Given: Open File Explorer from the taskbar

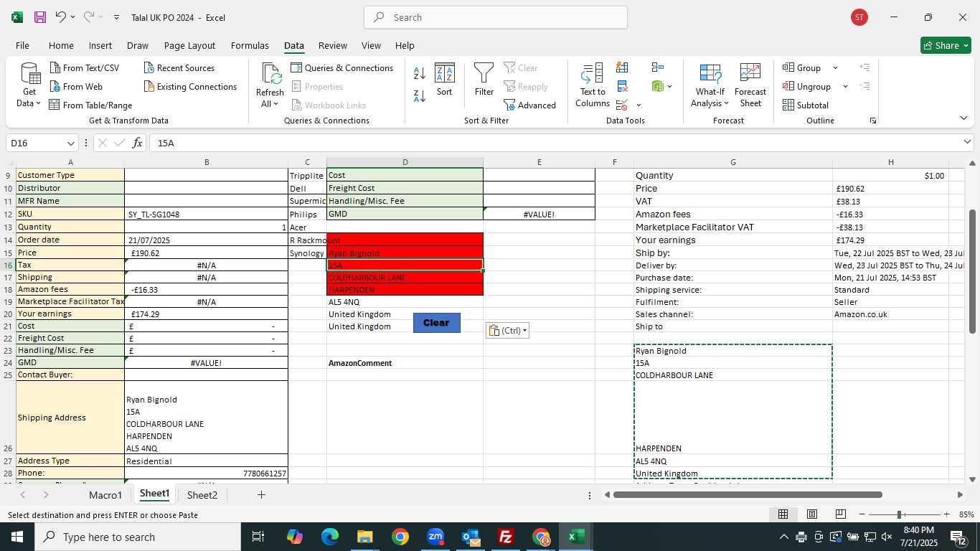Looking at the screenshot, I should 365,537.
